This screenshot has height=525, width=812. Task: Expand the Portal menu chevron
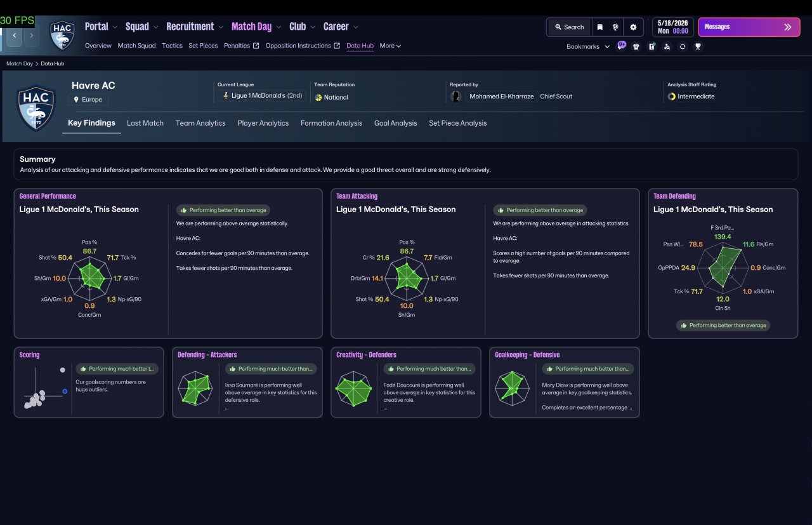[115, 27]
